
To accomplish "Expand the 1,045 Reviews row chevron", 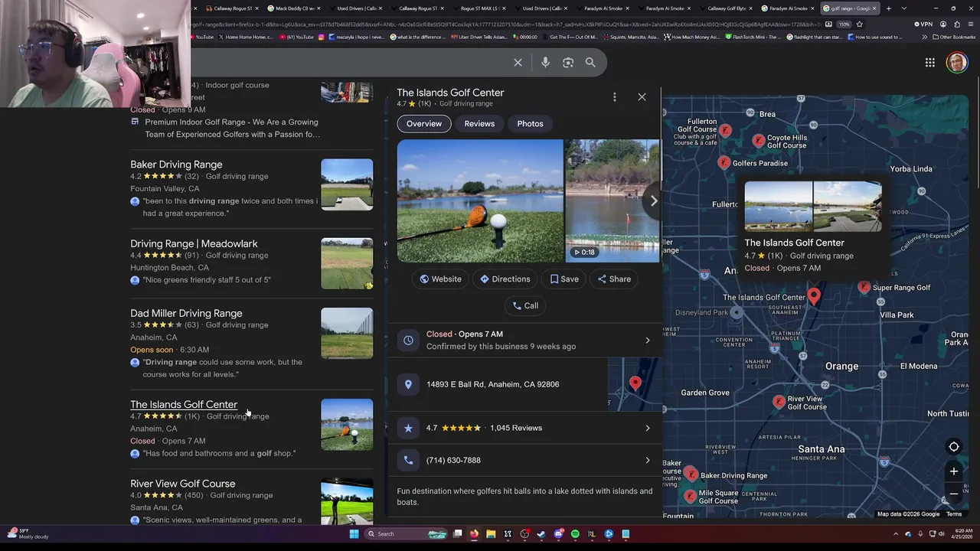I will pyautogui.click(x=648, y=428).
